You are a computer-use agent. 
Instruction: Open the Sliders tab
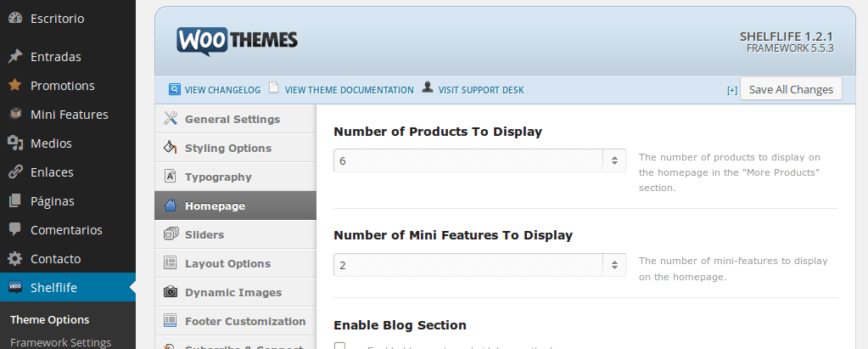(235, 234)
